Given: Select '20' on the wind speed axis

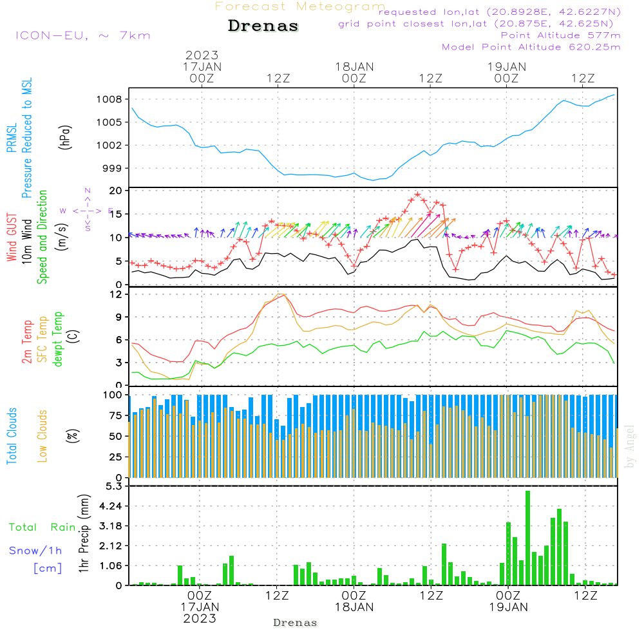Looking at the screenshot, I should (x=116, y=191).
